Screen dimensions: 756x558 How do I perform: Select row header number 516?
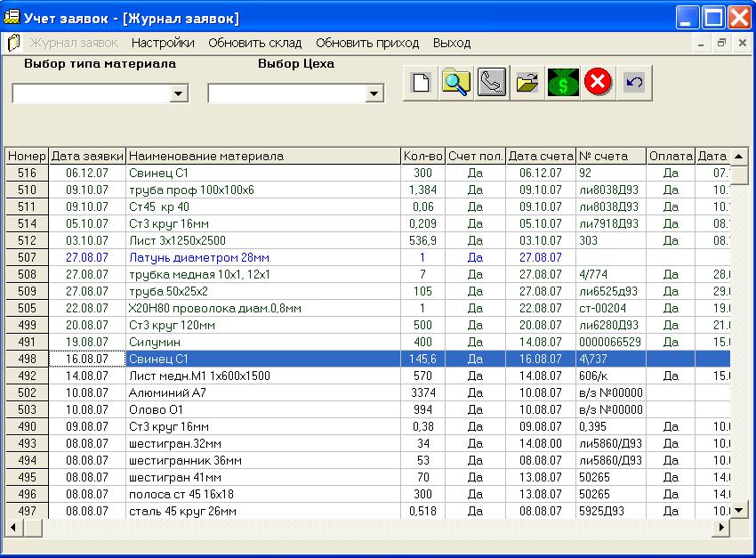coord(27,174)
